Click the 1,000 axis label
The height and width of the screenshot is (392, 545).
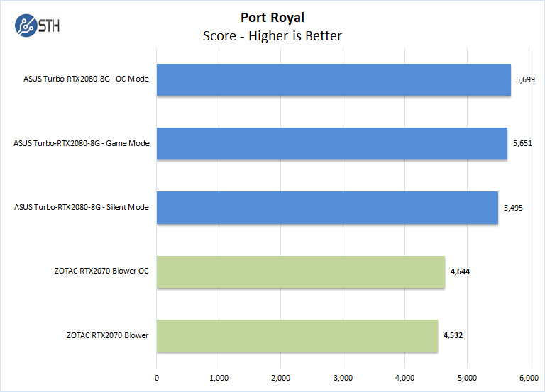[x=219, y=378]
